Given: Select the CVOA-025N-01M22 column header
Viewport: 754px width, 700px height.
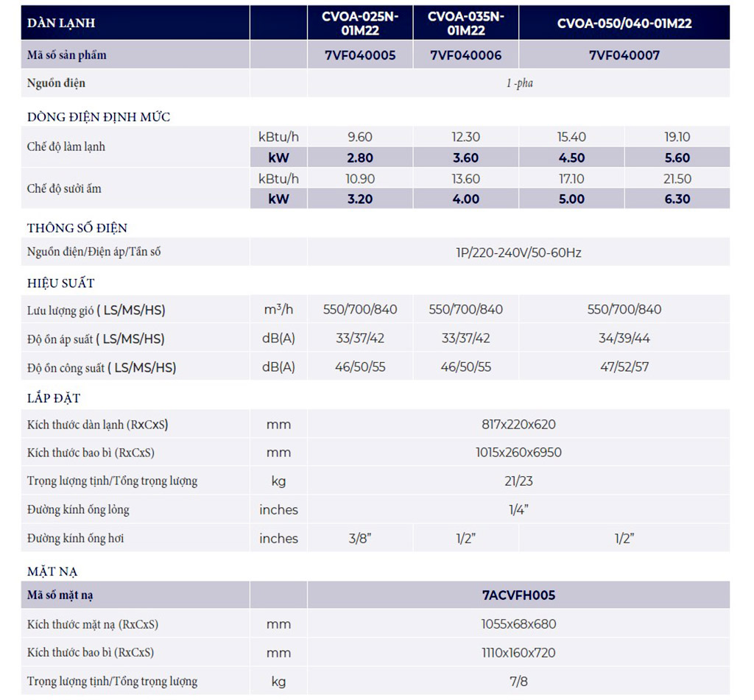Looking at the screenshot, I should click(359, 23).
